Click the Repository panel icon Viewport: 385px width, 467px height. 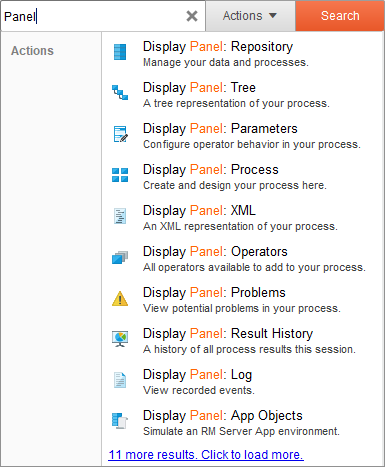[120, 52]
